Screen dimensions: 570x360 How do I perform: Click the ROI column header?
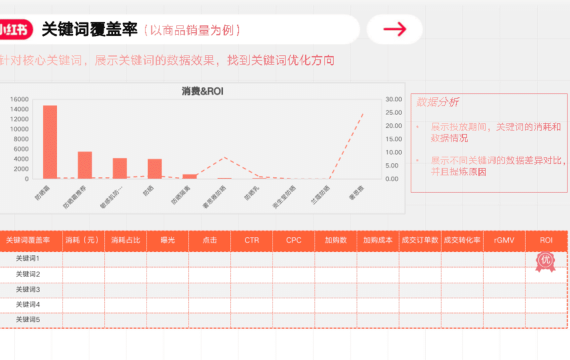click(546, 240)
